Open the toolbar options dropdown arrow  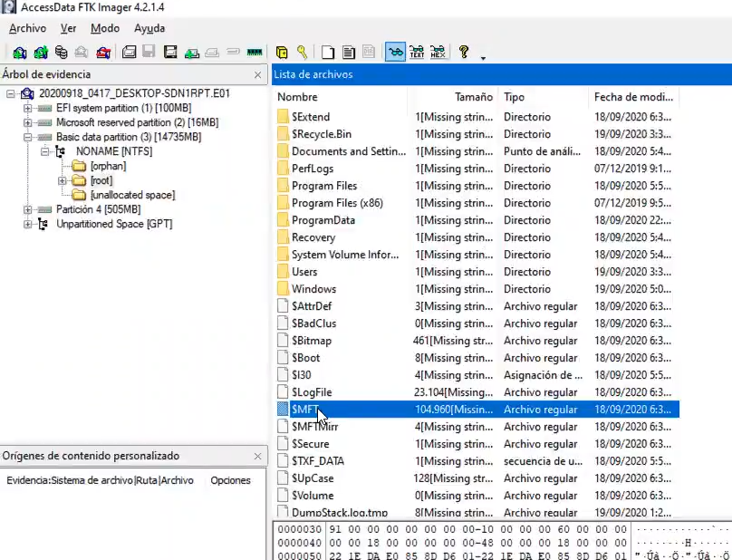pos(483,58)
